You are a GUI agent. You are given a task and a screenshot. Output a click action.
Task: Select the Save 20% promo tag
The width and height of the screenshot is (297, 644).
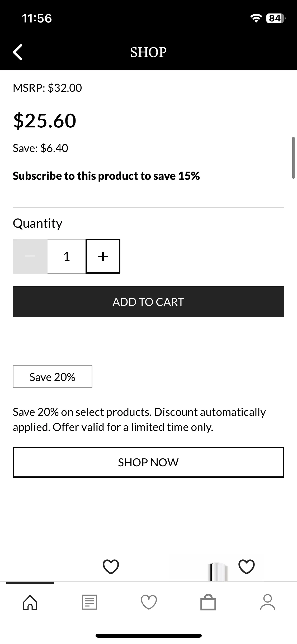[53, 377]
